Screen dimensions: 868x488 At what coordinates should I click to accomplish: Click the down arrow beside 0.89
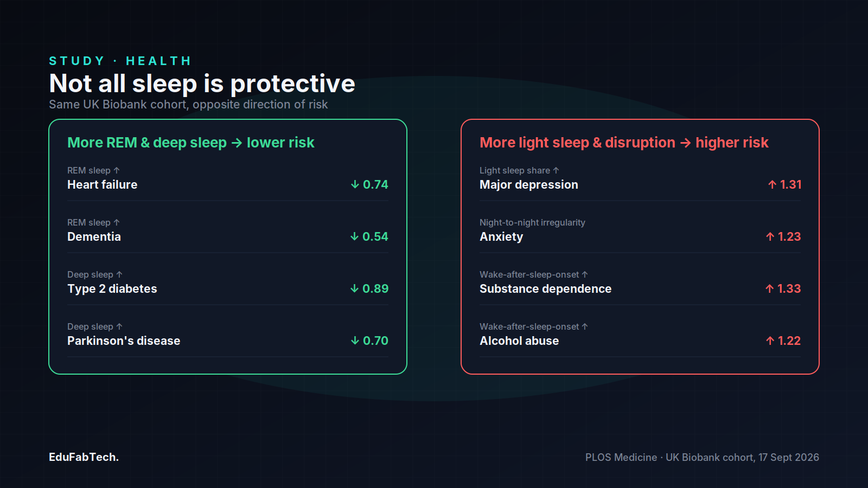click(354, 288)
